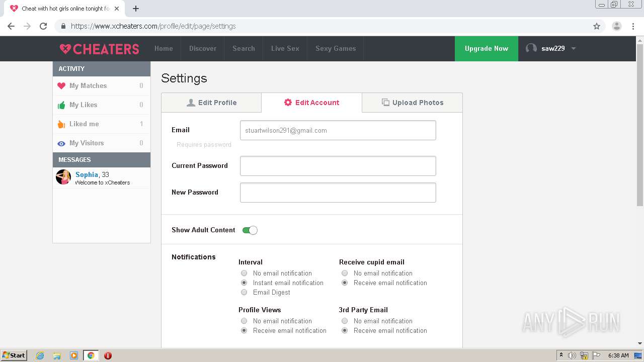Switch to the Upload Photos tab
Image resolution: width=644 pixels, height=362 pixels.
[412, 103]
